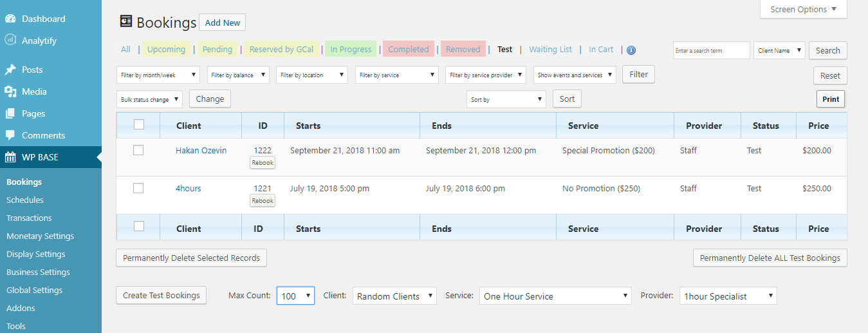The width and height of the screenshot is (868, 333).
Task: Click the $250.00 price cell
Action: click(x=817, y=188)
